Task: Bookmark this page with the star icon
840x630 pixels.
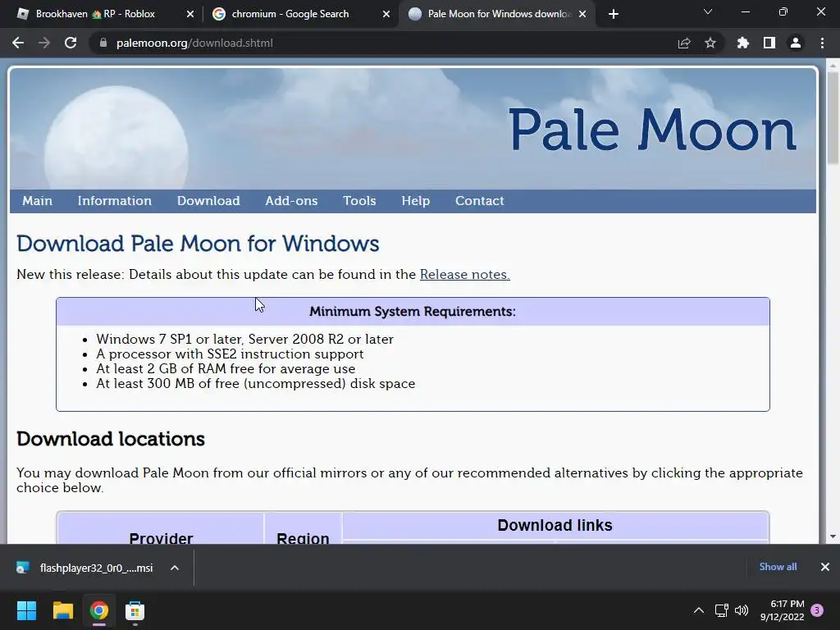Action: [x=710, y=43]
